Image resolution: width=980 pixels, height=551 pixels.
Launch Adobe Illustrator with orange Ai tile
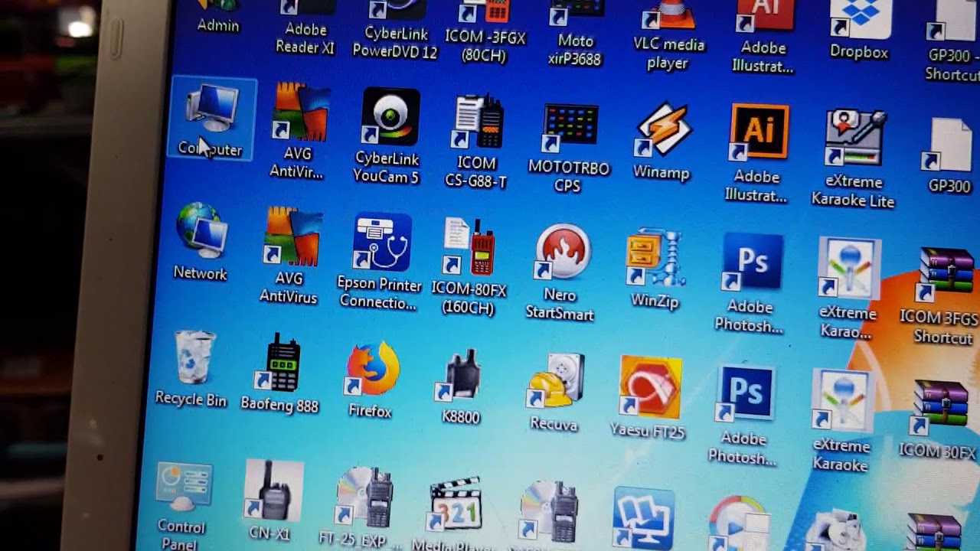757,153
